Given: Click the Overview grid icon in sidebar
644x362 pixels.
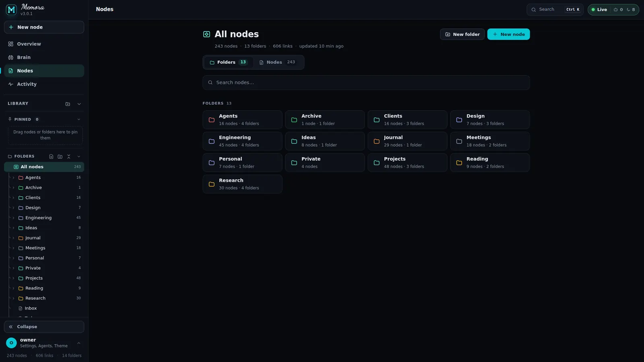Looking at the screenshot, I should click(x=11, y=44).
